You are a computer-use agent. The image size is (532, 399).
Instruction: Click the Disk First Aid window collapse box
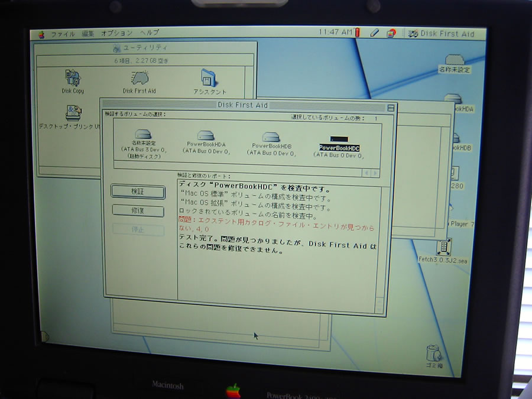coord(391,108)
